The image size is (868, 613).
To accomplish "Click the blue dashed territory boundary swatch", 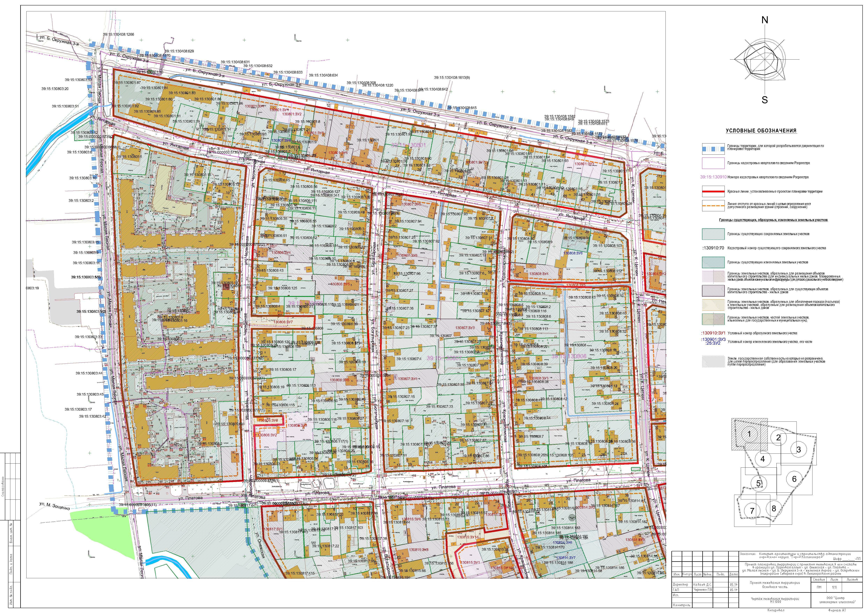I will point(713,149).
